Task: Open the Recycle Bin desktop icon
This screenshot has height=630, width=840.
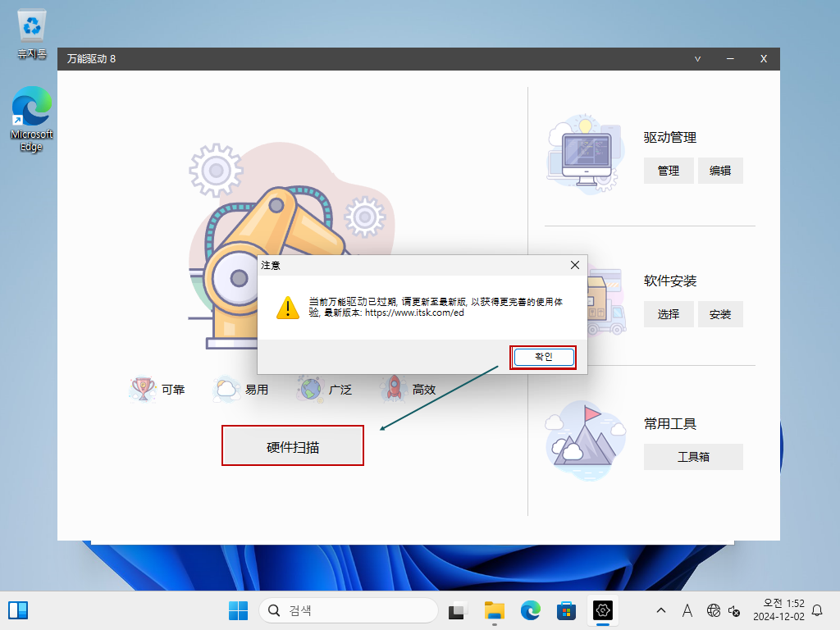Action: point(32,34)
